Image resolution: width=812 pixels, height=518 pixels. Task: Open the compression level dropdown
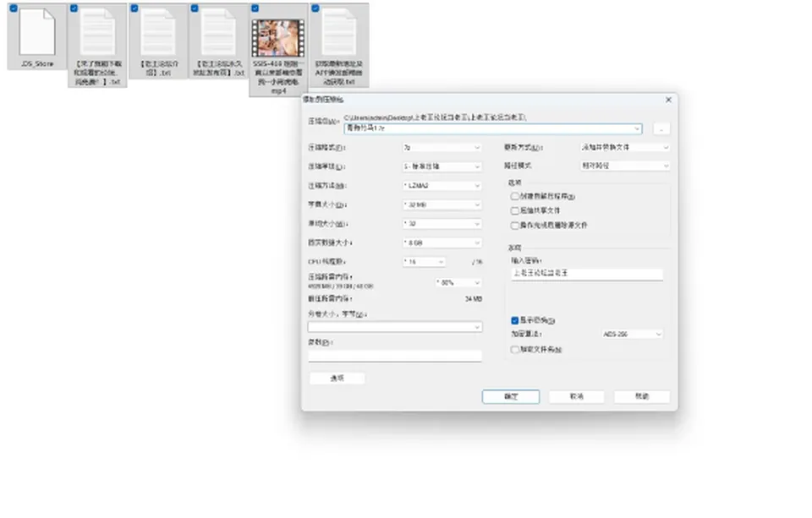pos(442,166)
